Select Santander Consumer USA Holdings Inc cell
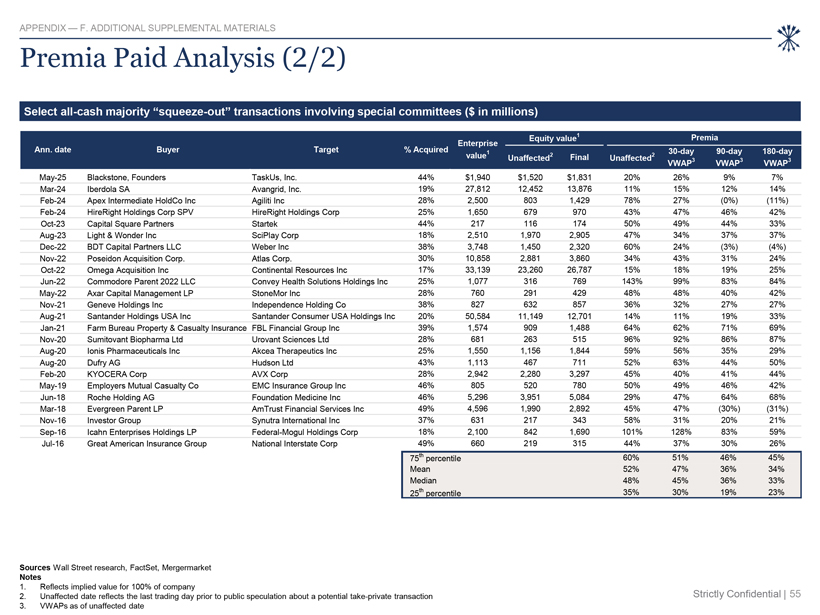 click(323, 316)
